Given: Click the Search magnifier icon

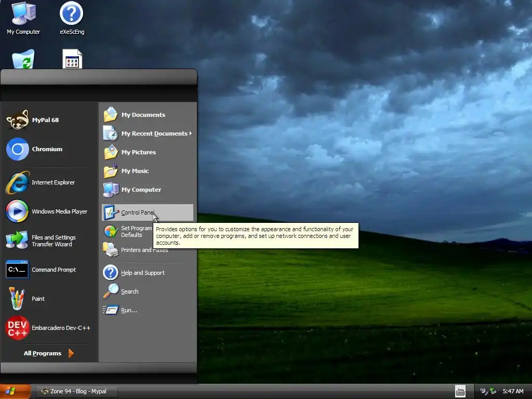Looking at the screenshot, I should [x=111, y=291].
